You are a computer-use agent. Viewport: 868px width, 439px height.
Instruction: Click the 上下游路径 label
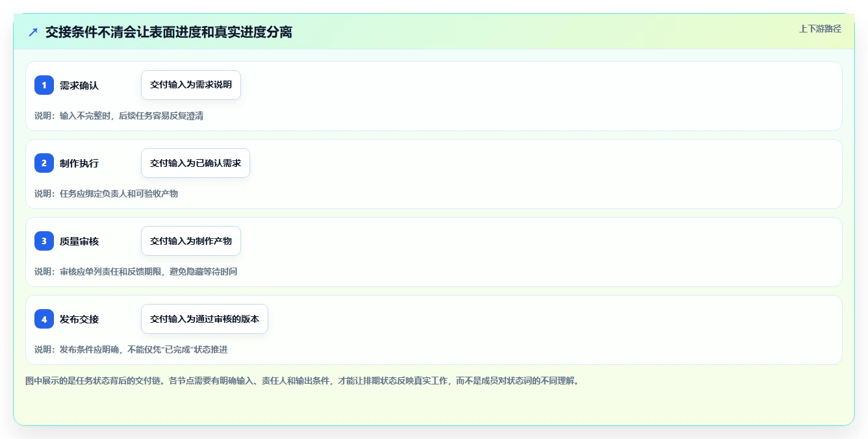point(820,29)
